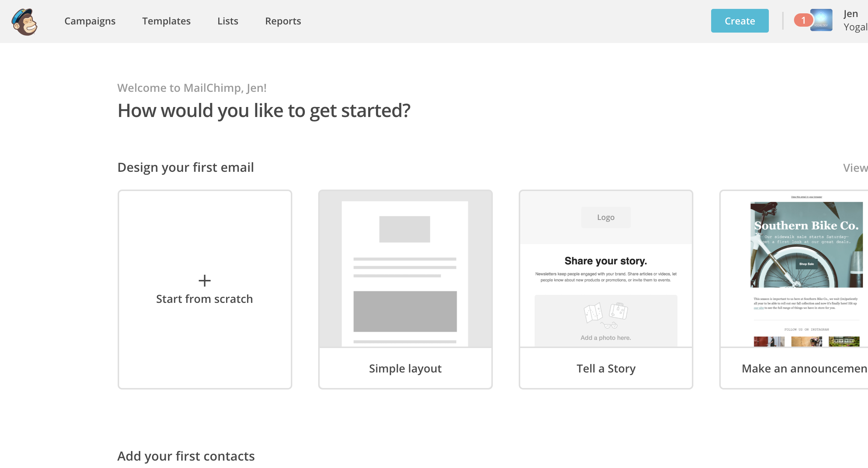Click the blue Create button
This screenshot has width=868, height=468.
pyautogui.click(x=740, y=21)
